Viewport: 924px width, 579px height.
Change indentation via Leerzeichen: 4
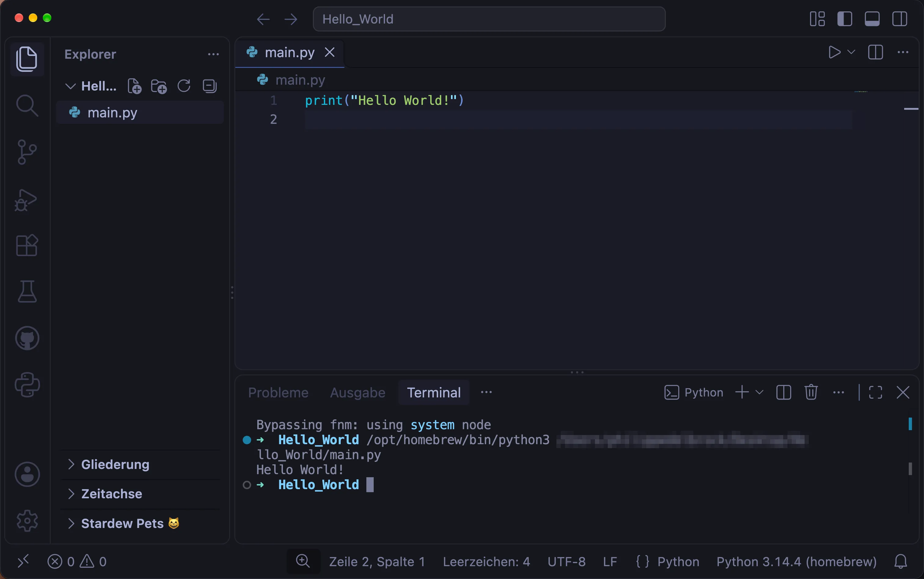pyautogui.click(x=486, y=562)
